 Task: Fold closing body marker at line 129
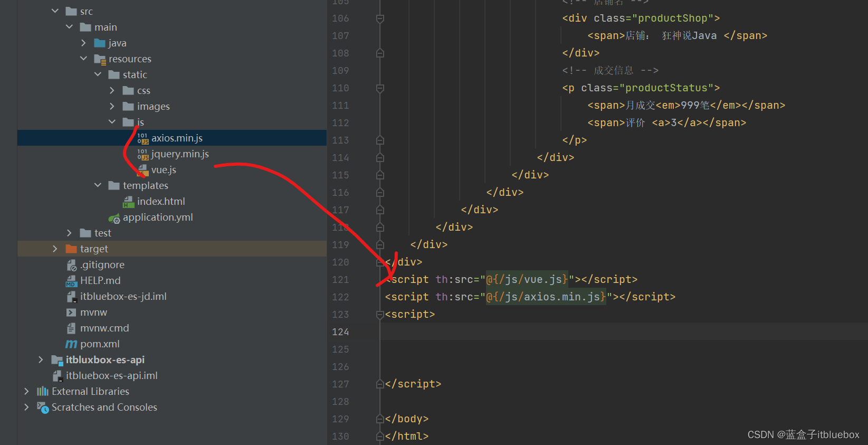pos(380,419)
